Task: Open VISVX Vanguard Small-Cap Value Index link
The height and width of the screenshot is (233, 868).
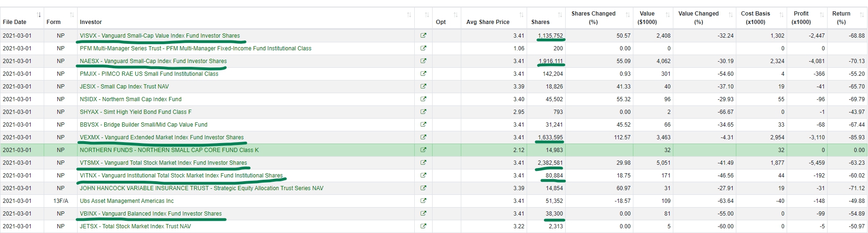Action: click(160, 36)
